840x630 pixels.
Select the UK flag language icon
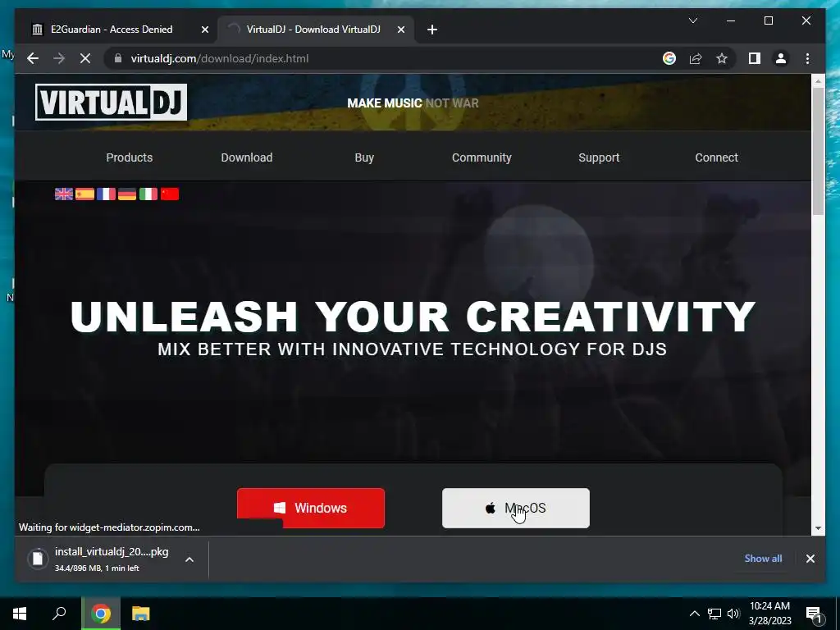(x=64, y=194)
